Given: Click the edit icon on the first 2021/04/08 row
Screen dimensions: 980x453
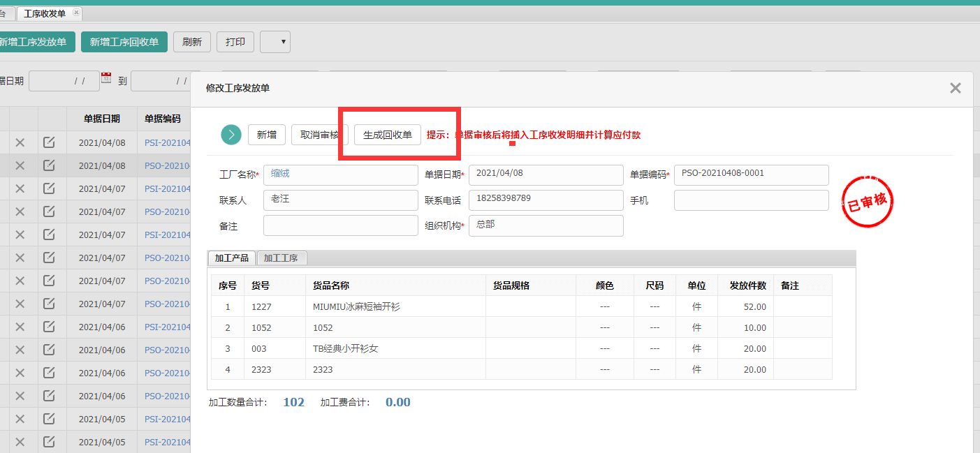Looking at the screenshot, I should (50, 141).
